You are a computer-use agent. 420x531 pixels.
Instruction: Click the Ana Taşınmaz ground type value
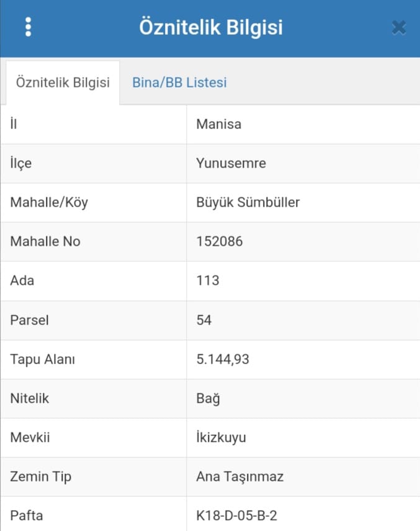[240, 476]
